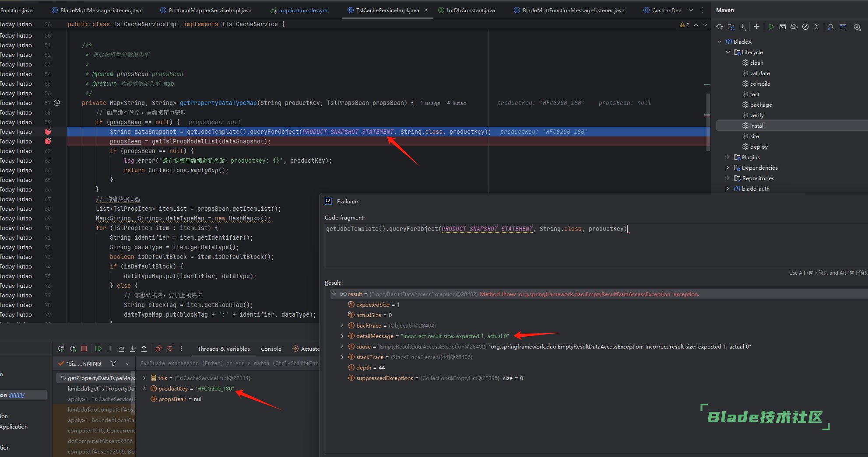Go to previous highlighted error arrow
Image resolution: width=868 pixels, height=457 pixels.
[696, 25]
